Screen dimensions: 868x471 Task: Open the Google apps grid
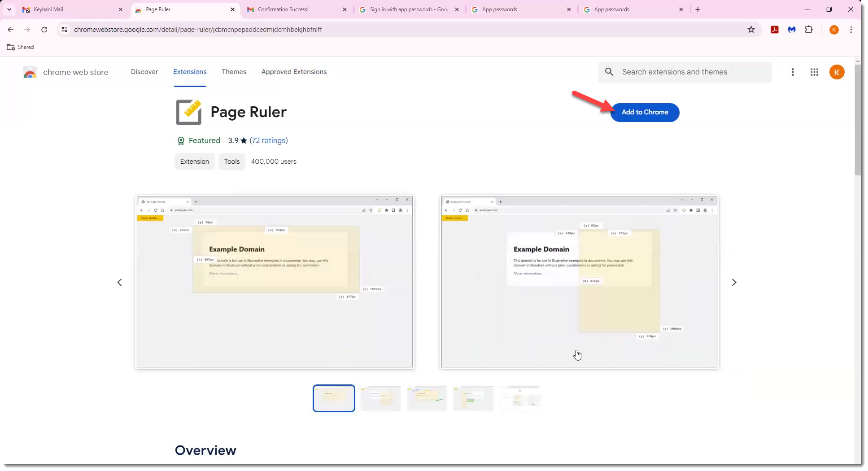[x=815, y=72]
